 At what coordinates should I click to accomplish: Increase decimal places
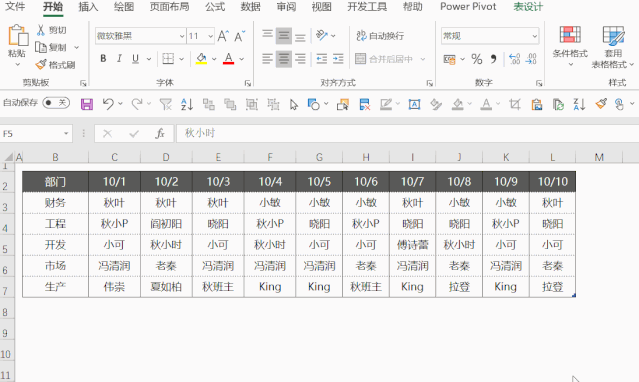tap(515, 59)
